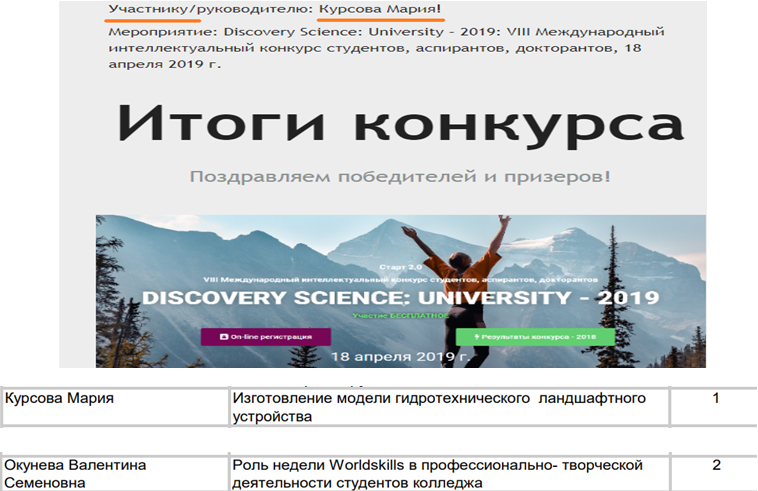Select the Участнику/руководителю label
This screenshot has width=758, height=491.
coord(210,9)
